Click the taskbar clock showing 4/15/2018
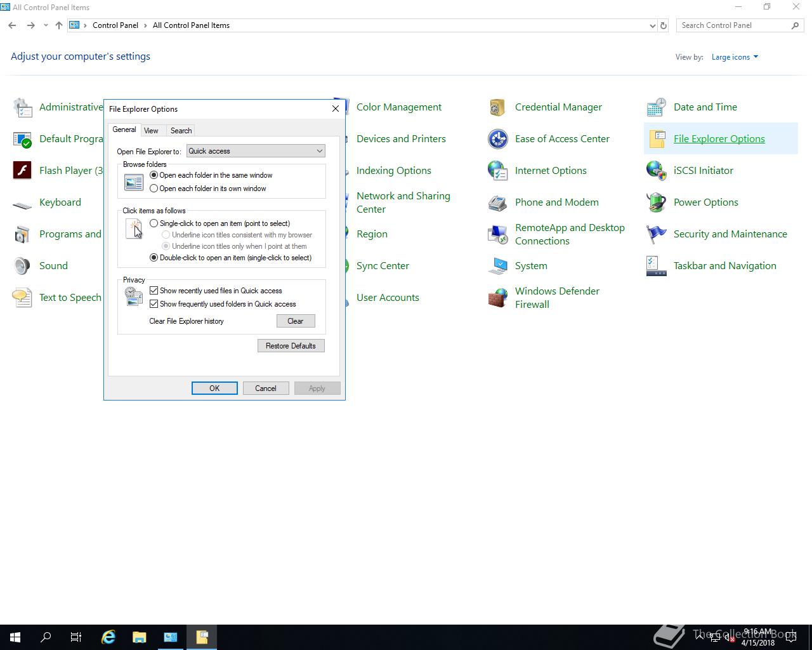The width and height of the screenshot is (812, 650). coord(758,637)
